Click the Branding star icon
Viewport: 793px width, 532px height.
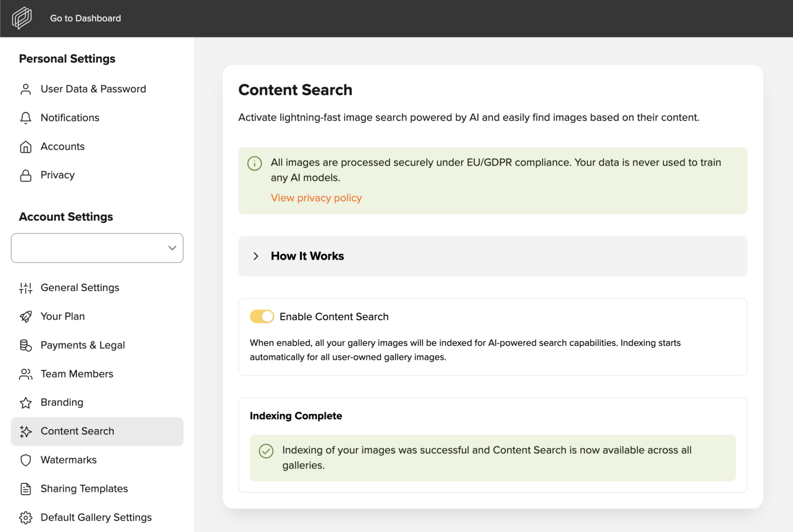26,403
